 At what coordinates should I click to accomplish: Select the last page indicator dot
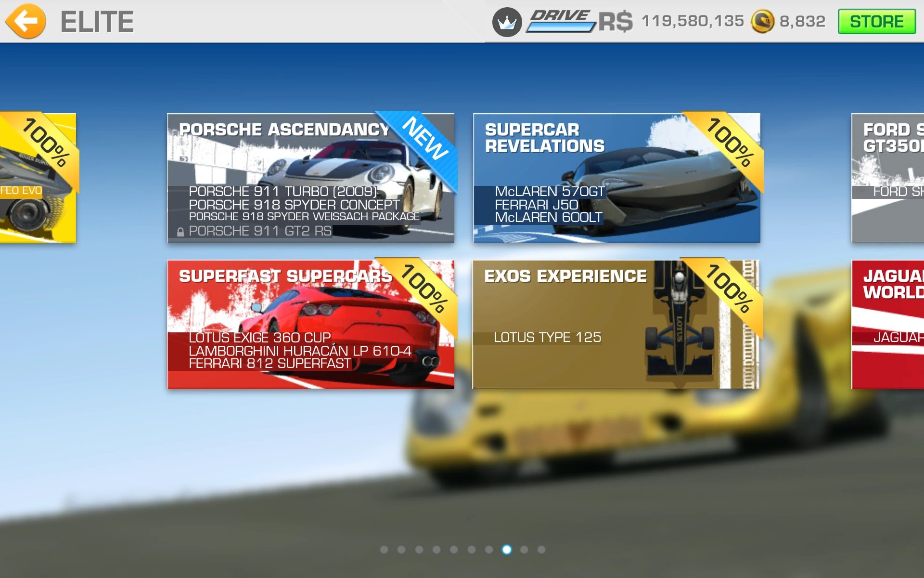coord(541,550)
